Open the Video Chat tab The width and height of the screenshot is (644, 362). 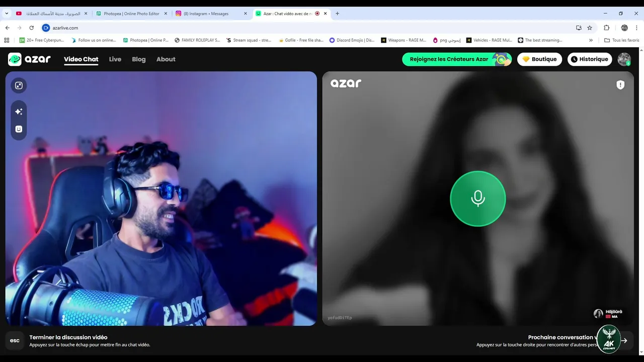click(x=81, y=59)
